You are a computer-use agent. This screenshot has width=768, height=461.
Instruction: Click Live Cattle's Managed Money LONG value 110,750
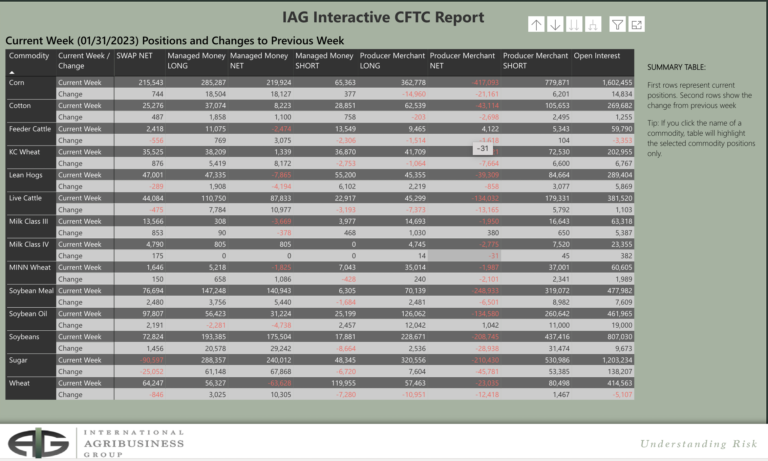pyautogui.click(x=213, y=198)
